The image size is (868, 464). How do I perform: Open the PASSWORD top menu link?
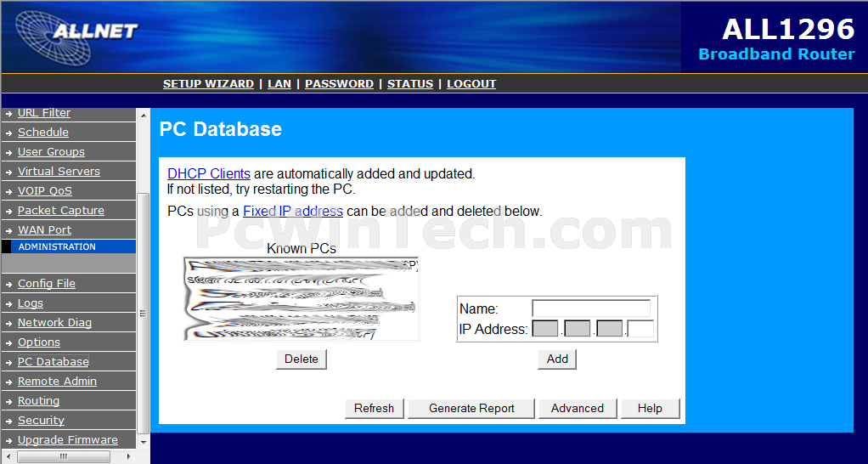pyautogui.click(x=340, y=83)
